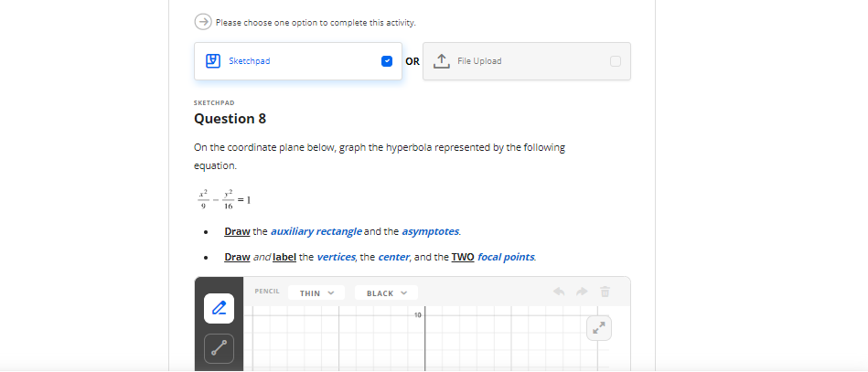This screenshot has width=868, height=372.
Task: Click the File Upload arrow icon
Action: click(x=441, y=61)
